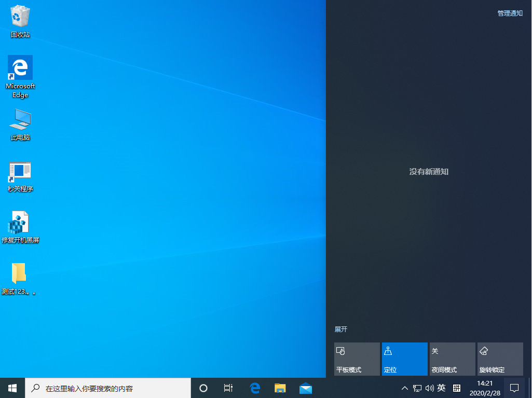The width and height of the screenshot is (532, 398).
Task: Enable 平板模式 quick action
Action: click(357, 359)
